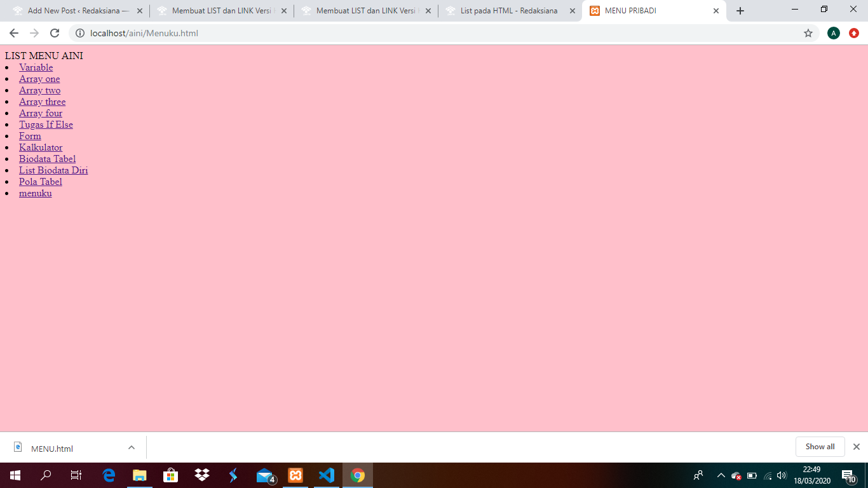Launch XAMPP from the taskbar
This screenshot has height=488, width=868.
295,475
